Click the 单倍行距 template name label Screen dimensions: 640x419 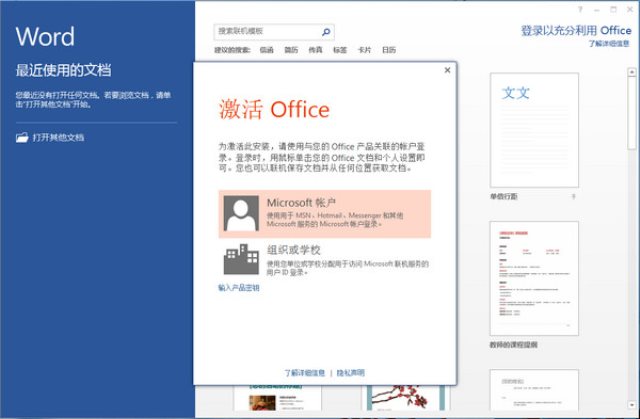[x=504, y=197]
